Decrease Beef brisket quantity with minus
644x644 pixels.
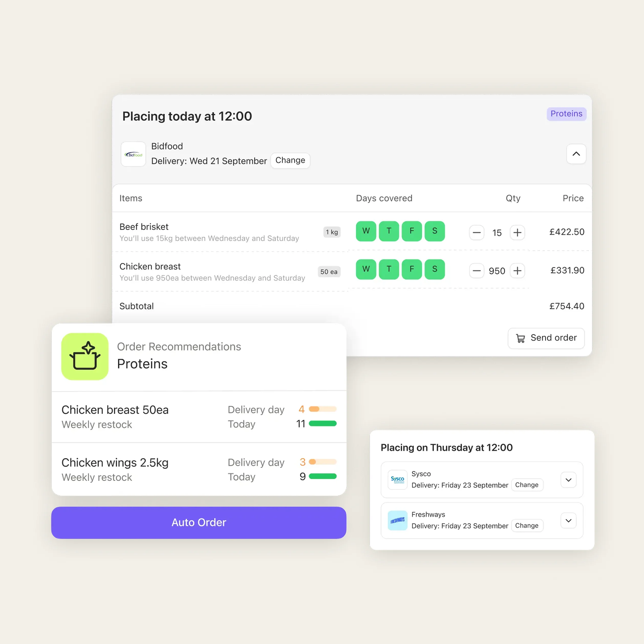pyautogui.click(x=477, y=232)
